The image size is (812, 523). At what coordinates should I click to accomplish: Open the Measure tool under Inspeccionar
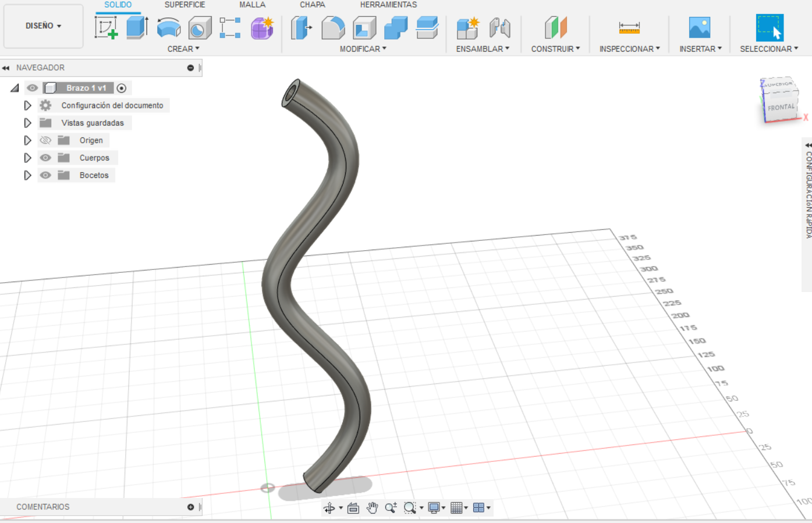630,27
